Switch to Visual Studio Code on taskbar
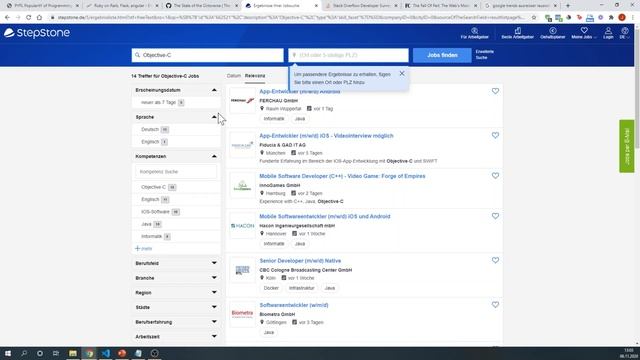 [x=106, y=353]
